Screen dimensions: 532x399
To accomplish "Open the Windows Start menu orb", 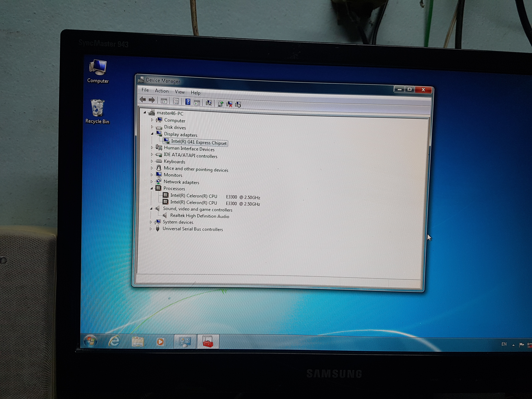I will pyautogui.click(x=91, y=341).
